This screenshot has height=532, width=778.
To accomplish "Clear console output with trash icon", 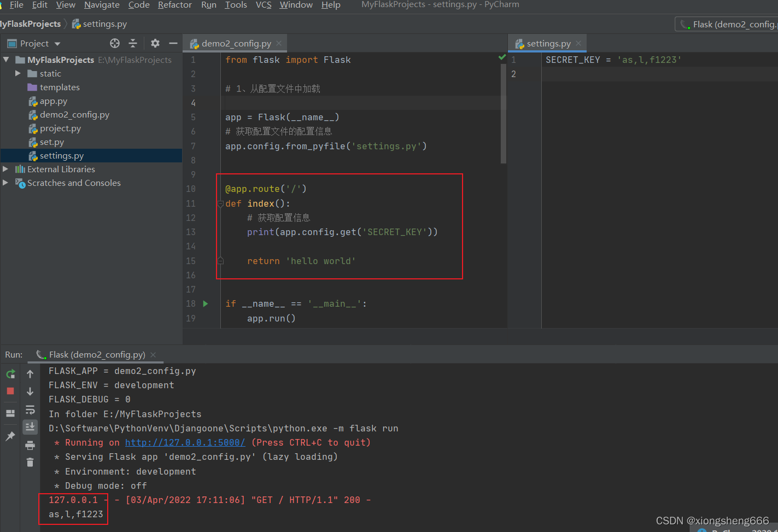I will coord(30,463).
